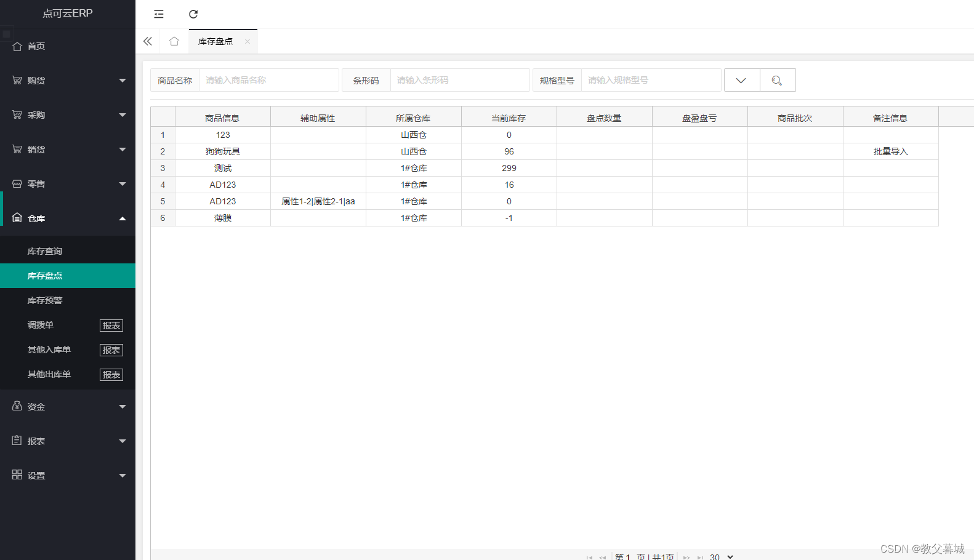Close the 库存盘点 tab

coord(248,41)
